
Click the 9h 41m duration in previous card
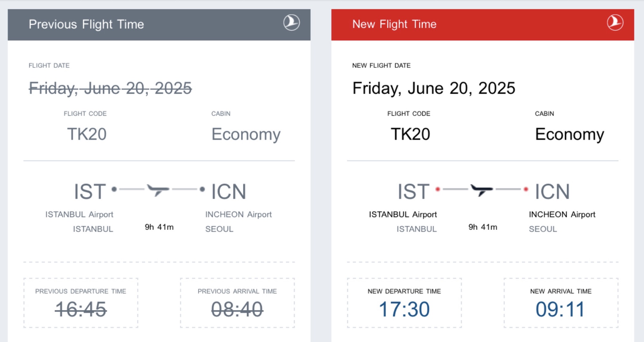(159, 227)
